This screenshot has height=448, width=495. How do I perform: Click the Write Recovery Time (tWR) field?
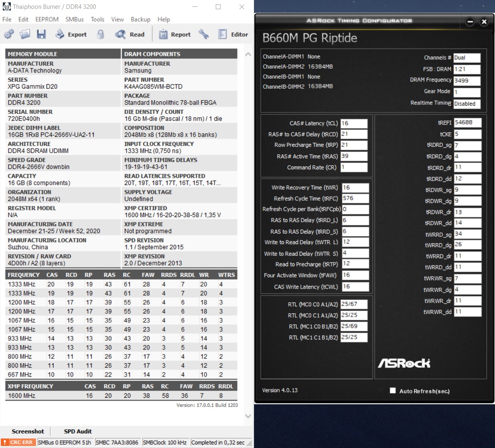(x=355, y=187)
